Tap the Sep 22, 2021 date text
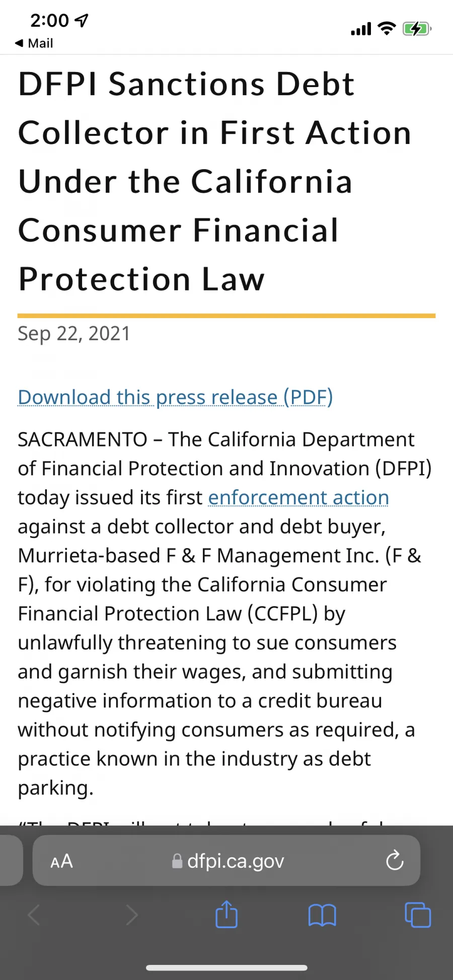This screenshot has height=980, width=453. pos(74,334)
